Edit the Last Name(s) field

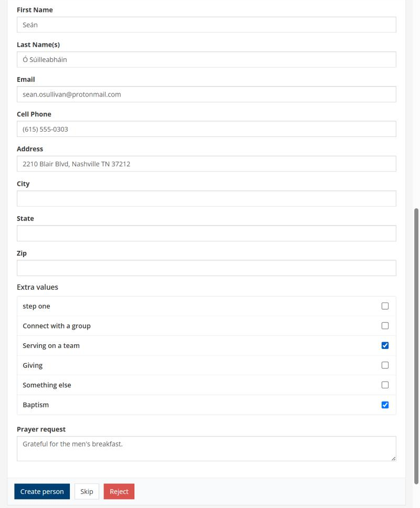click(x=206, y=60)
